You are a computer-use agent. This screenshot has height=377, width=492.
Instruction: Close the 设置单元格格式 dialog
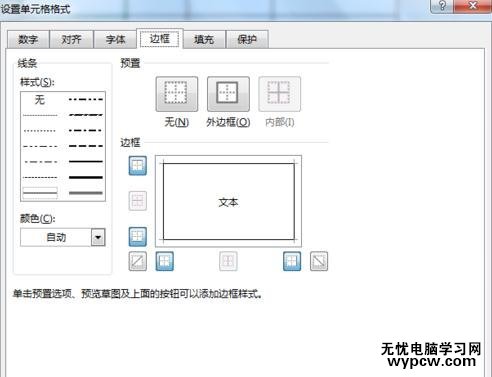473,6
